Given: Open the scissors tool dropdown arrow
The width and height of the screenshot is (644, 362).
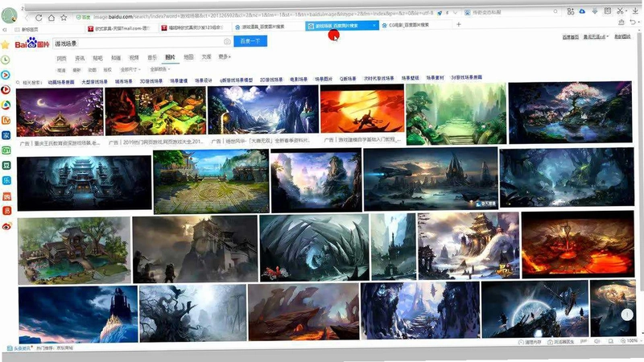Looking at the screenshot, I should coord(626,10).
